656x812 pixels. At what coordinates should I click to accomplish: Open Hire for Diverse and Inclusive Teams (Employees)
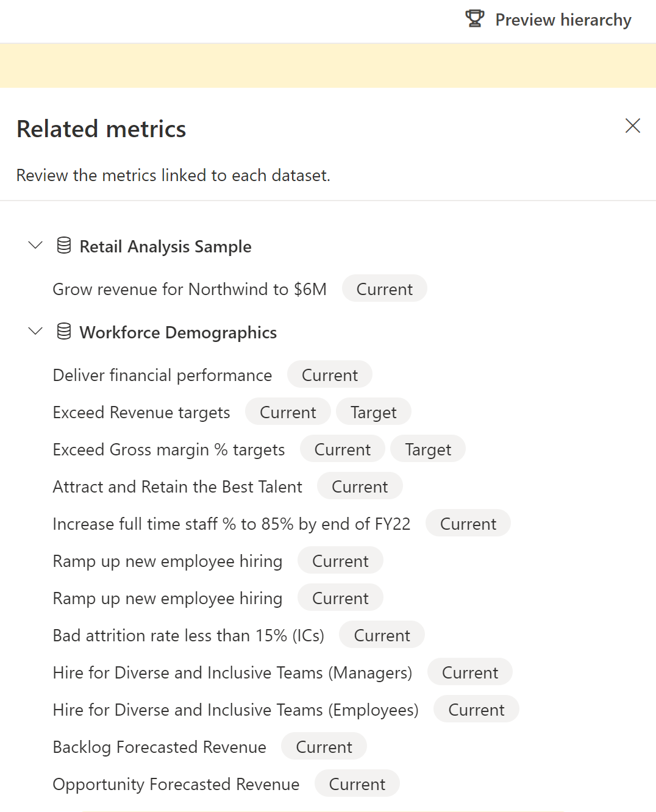pos(235,710)
